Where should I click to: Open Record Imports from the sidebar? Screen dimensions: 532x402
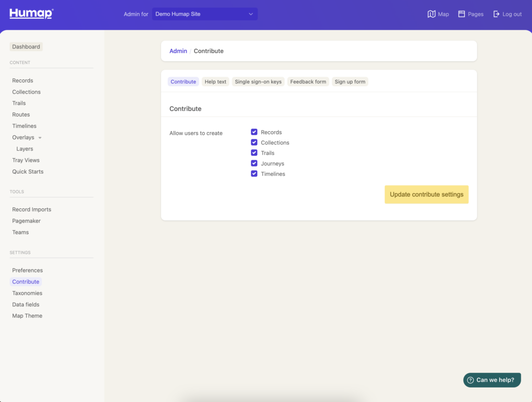[x=31, y=209]
